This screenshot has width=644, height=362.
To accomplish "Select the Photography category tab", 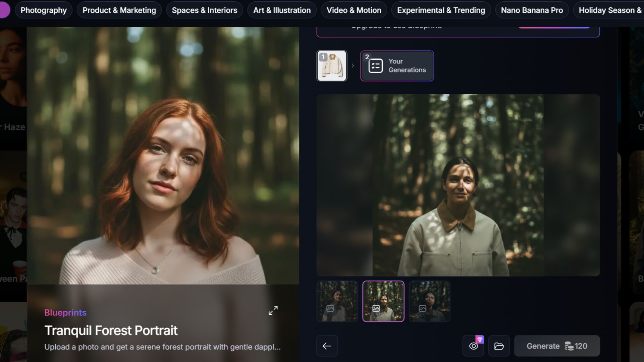I will [44, 10].
